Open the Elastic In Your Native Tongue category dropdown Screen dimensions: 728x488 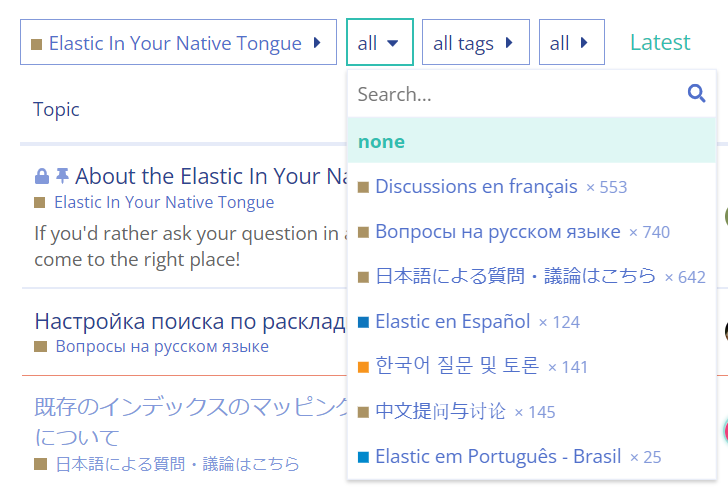178,43
